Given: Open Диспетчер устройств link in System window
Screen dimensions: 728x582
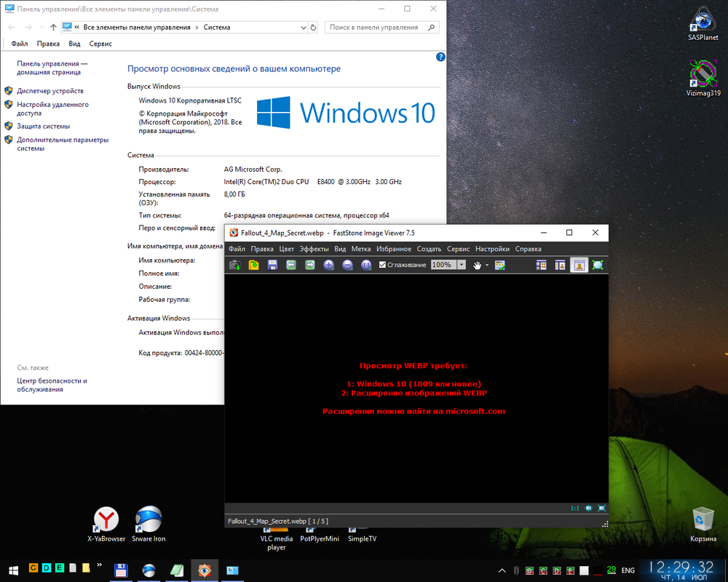Looking at the screenshot, I should pos(50,91).
